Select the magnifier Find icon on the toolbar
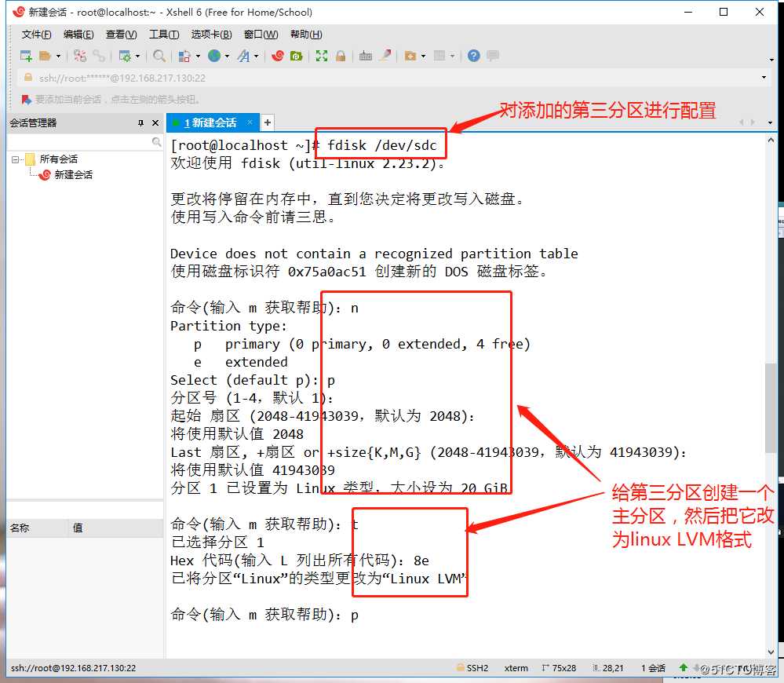The height and width of the screenshot is (683, 784). (159, 57)
